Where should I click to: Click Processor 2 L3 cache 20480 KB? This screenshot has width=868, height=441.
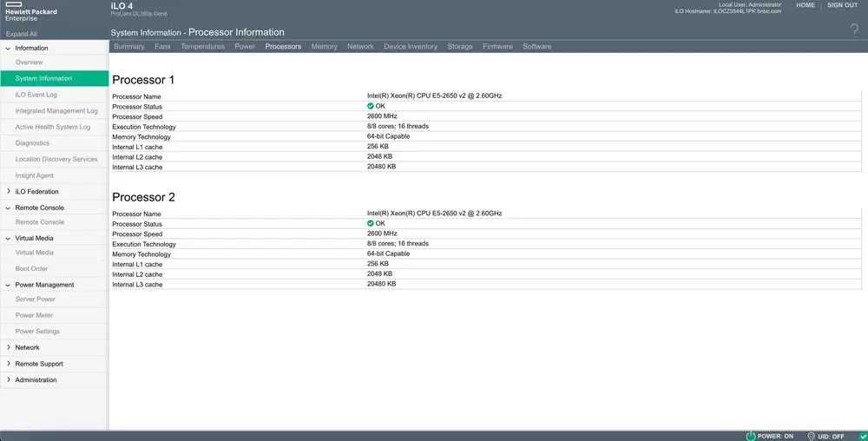click(x=381, y=283)
